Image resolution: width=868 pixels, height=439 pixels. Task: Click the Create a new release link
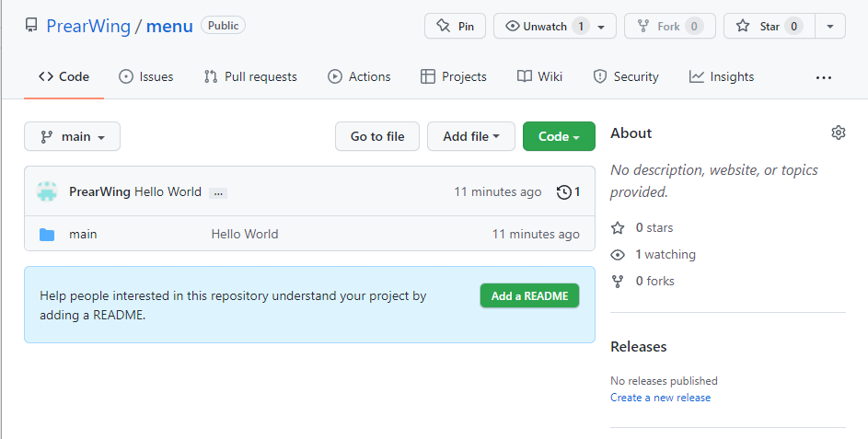click(660, 398)
